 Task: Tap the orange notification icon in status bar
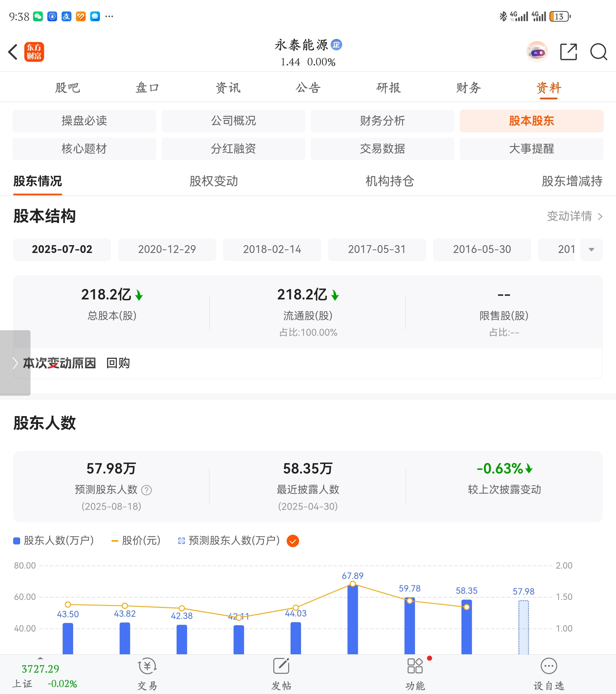pyautogui.click(x=81, y=16)
